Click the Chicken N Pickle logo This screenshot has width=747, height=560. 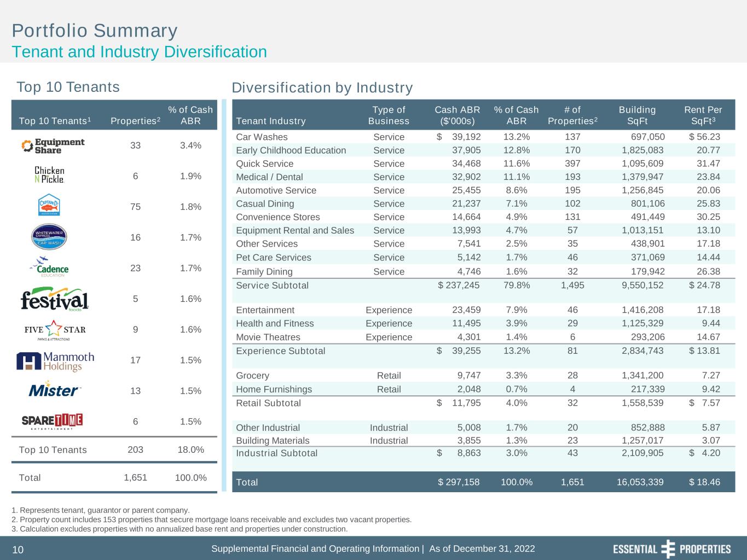point(49,176)
